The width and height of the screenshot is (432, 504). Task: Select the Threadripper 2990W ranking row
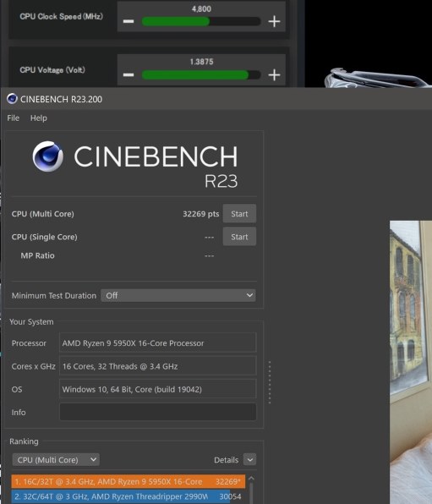point(129,496)
